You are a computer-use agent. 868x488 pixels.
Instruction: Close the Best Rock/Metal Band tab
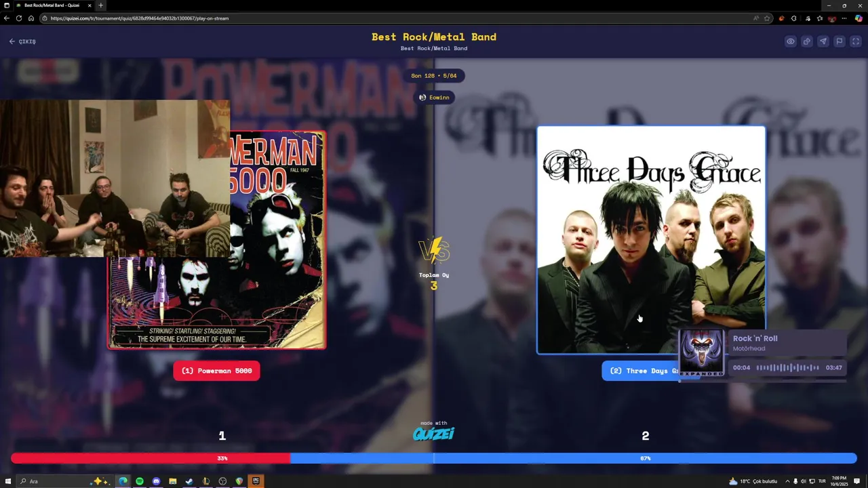tap(90, 5)
